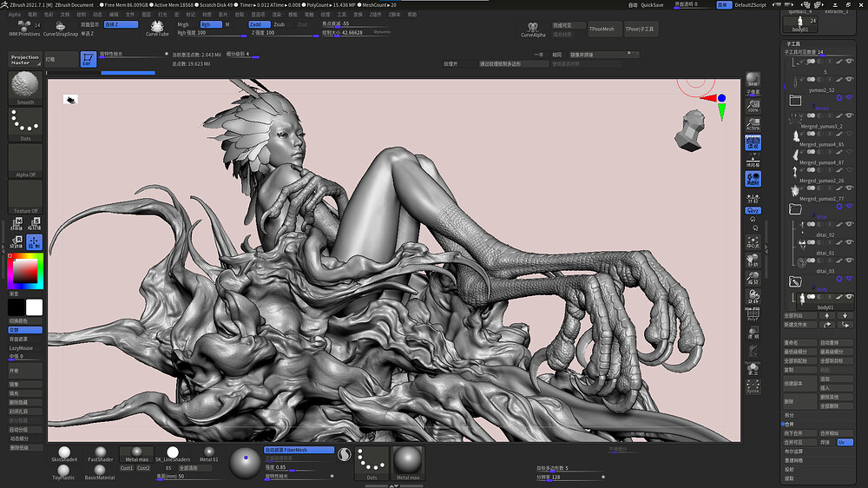Open the Z插件 menu

click(x=376, y=15)
